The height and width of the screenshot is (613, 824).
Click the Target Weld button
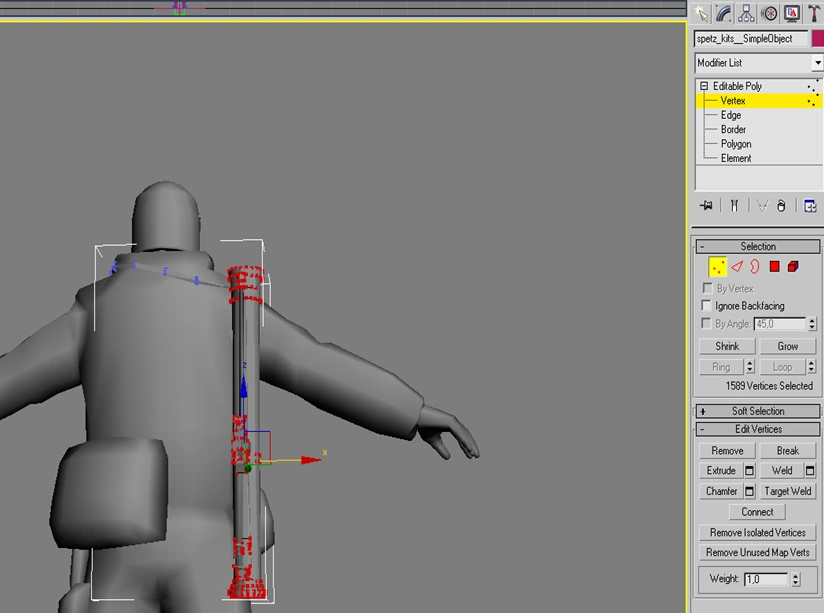[787, 491]
